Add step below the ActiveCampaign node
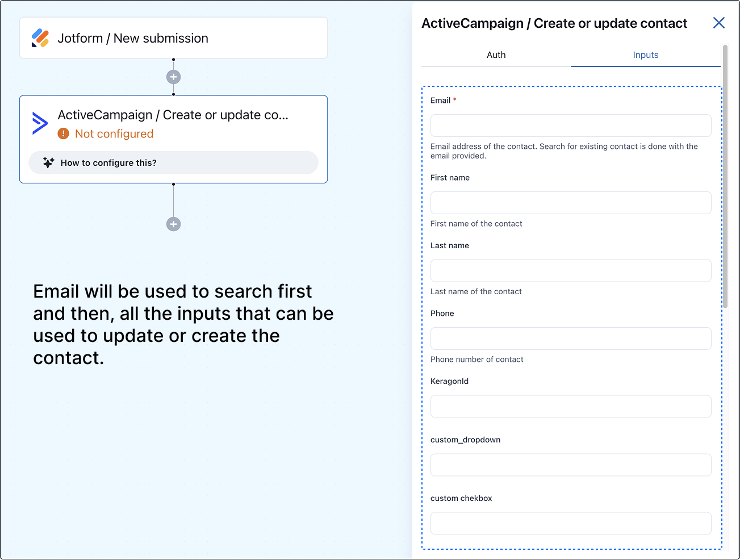Screen dimensions: 740x560 point(173,224)
